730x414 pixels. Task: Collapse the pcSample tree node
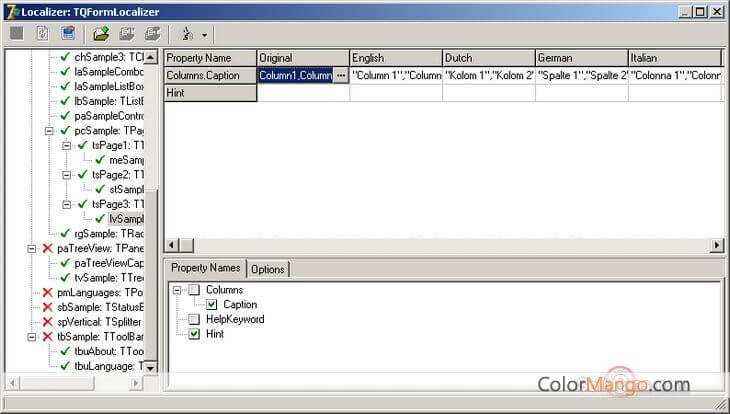pyautogui.click(x=50, y=131)
